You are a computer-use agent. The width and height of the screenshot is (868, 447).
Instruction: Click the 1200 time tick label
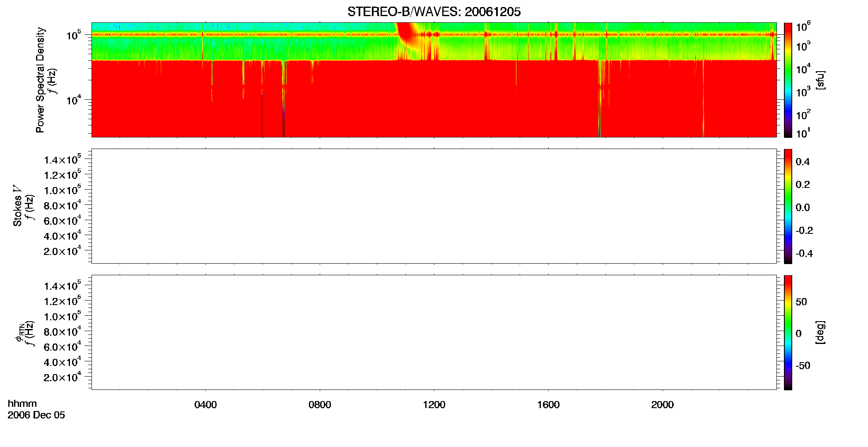point(434,405)
